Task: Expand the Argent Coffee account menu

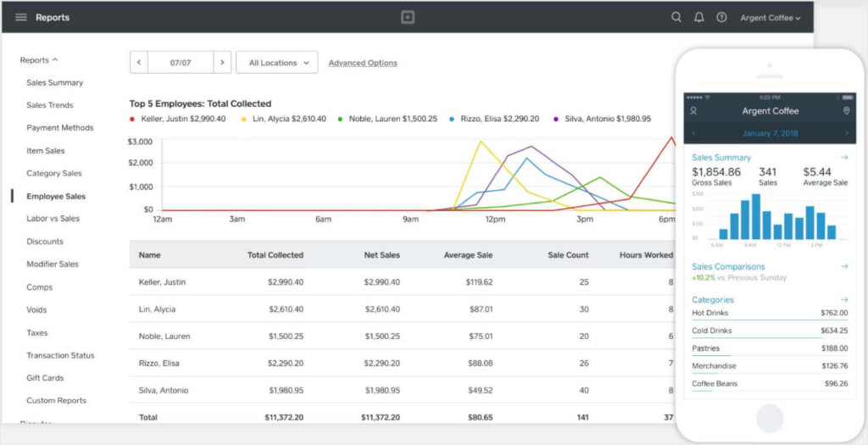Action: point(770,18)
